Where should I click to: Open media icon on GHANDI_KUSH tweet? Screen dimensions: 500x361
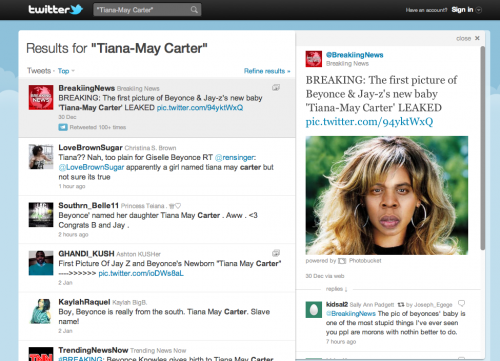276,253
